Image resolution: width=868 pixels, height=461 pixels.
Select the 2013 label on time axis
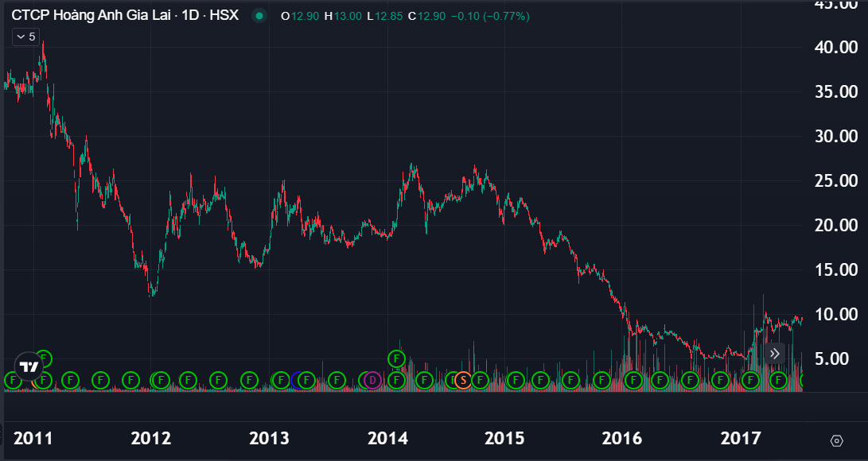point(269,438)
